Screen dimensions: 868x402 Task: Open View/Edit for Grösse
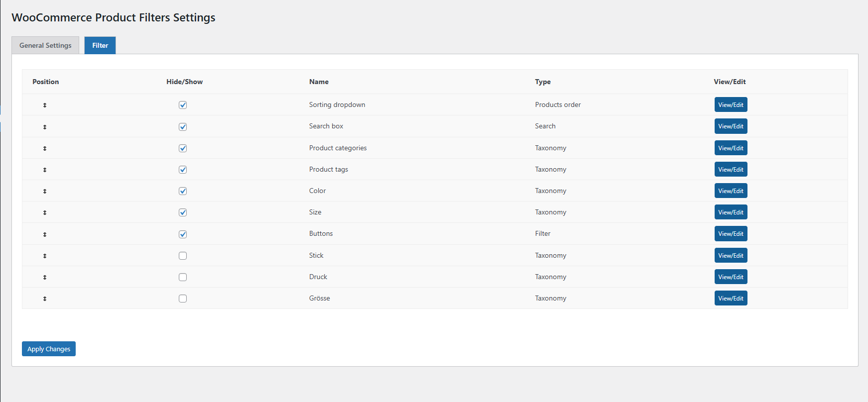[x=731, y=299]
